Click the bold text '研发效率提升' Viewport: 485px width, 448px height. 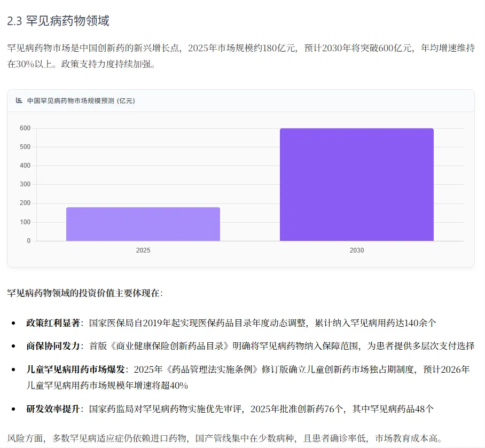click(53, 409)
